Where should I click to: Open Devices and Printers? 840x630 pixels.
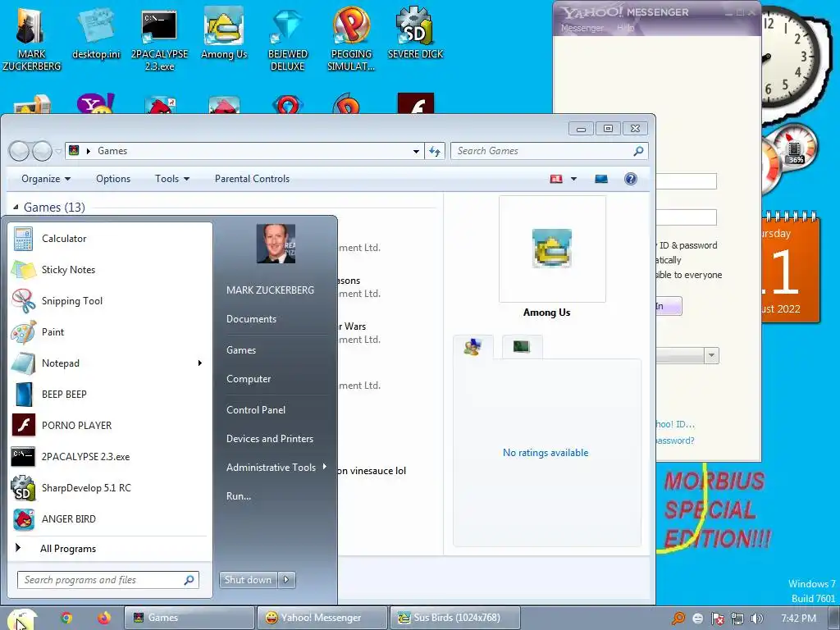pyautogui.click(x=269, y=440)
